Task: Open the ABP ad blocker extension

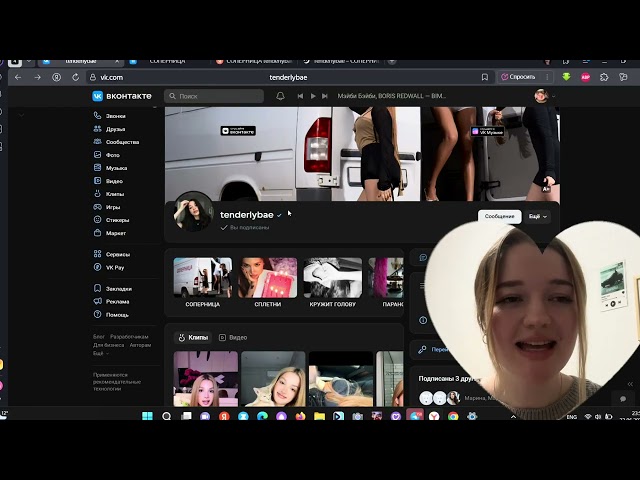Action: [x=585, y=77]
